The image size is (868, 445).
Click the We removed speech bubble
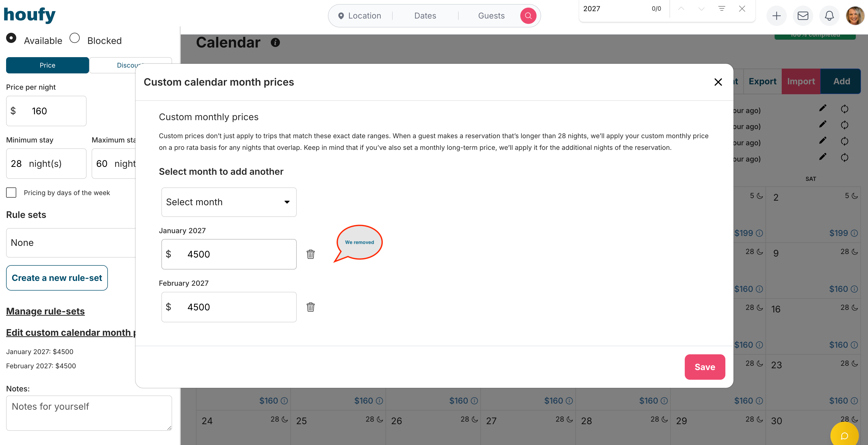359,242
